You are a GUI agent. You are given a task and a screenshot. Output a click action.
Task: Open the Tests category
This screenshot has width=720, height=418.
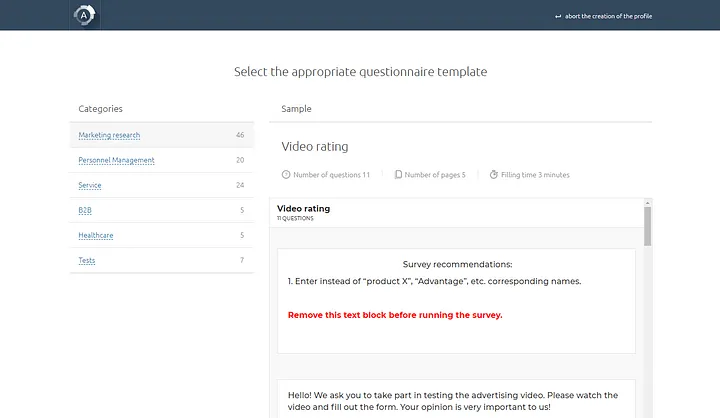(x=87, y=260)
